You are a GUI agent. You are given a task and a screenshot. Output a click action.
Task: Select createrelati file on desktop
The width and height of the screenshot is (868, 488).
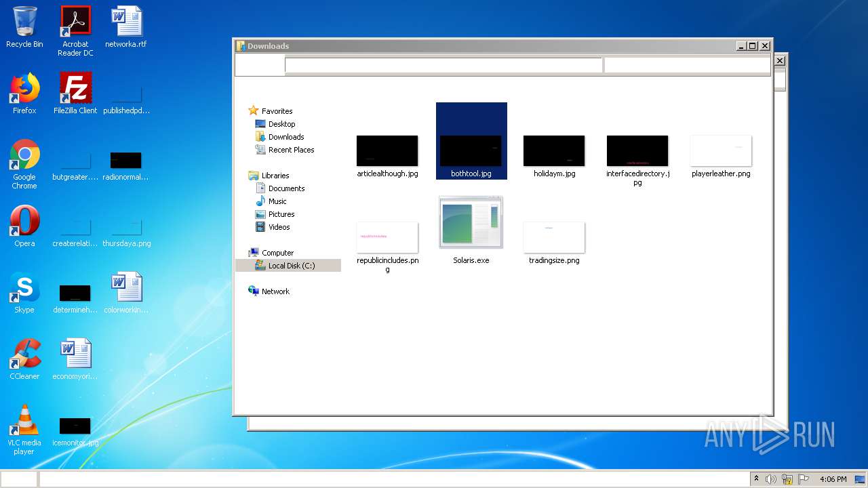coord(75,233)
